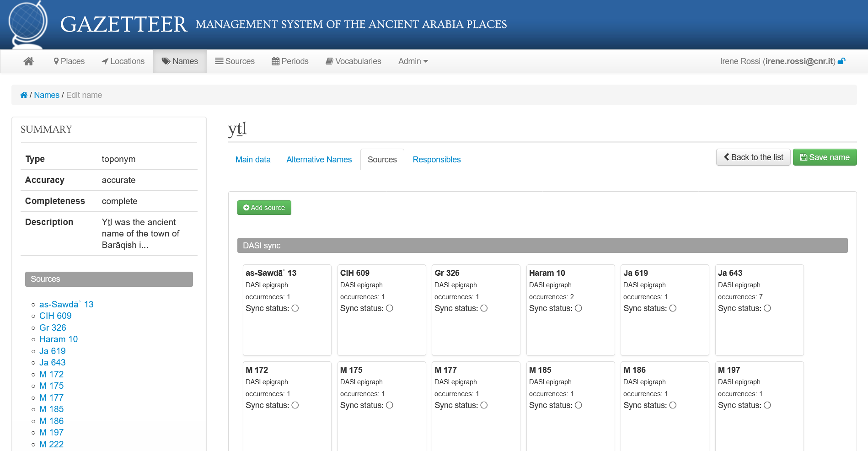Open the M 222 source link
The height and width of the screenshot is (451, 868).
coord(51,444)
